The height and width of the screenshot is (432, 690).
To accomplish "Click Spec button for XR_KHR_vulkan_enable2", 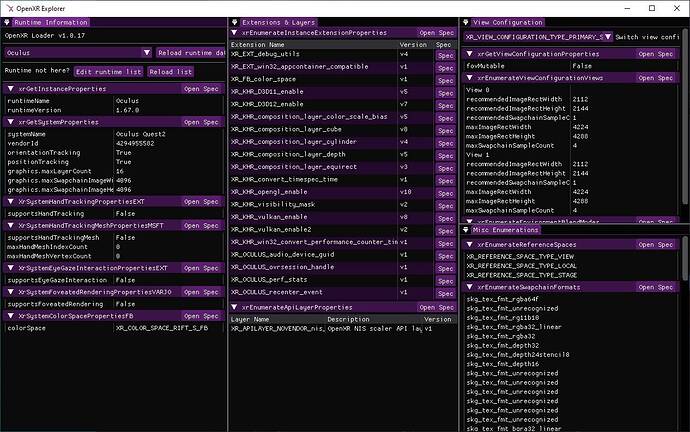I will 446,231.
